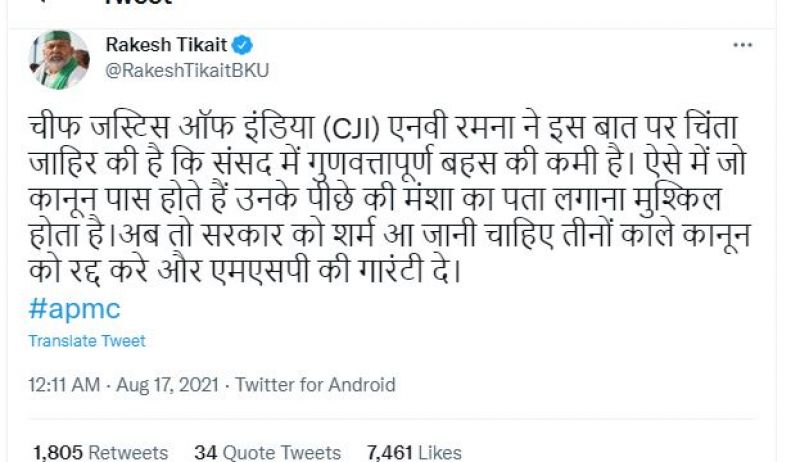
Task: Open the @RakeshTikaitBKU handle link
Action: click(187, 70)
